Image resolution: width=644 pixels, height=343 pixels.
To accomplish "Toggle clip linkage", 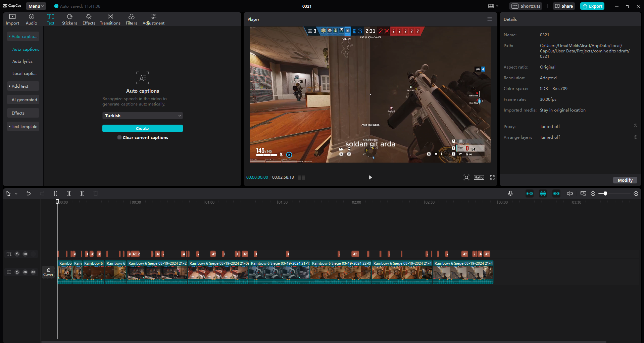I will (x=556, y=194).
